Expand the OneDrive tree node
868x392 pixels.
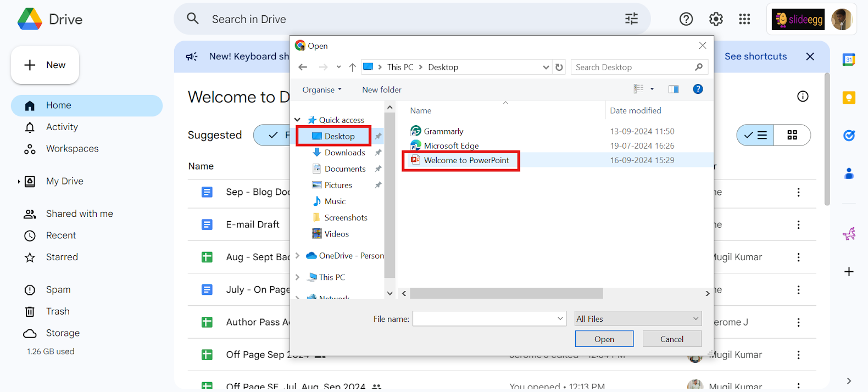298,255
